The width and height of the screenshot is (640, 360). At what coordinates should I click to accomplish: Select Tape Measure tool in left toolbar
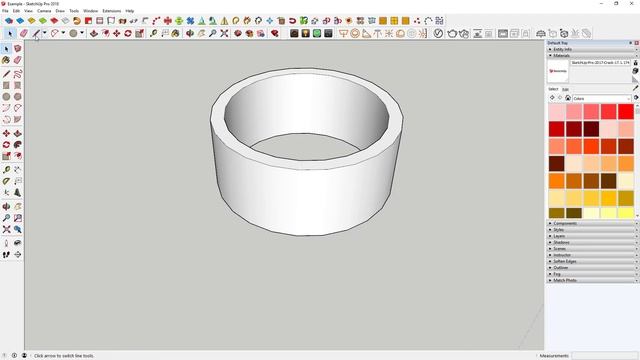[6, 170]
